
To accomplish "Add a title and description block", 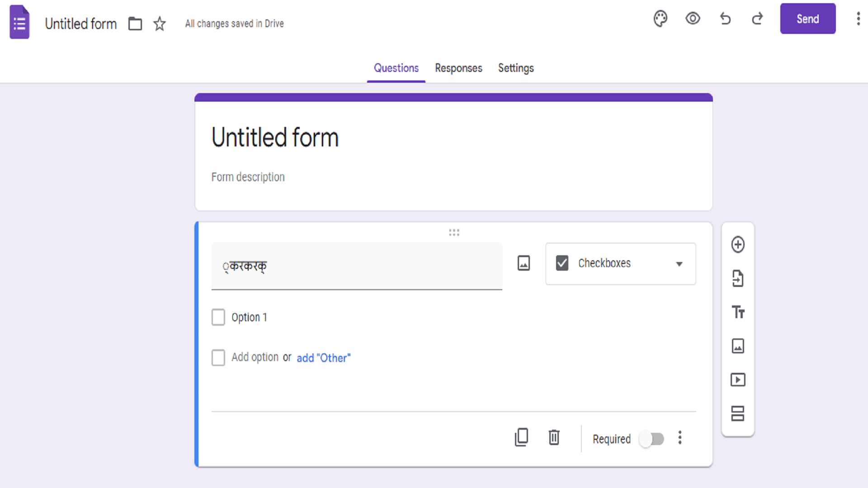I will click(738, 312).
